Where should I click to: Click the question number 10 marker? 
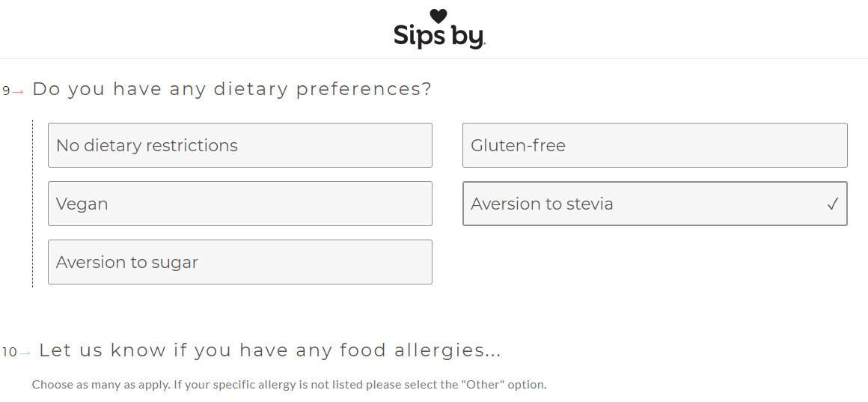point(10,352)
